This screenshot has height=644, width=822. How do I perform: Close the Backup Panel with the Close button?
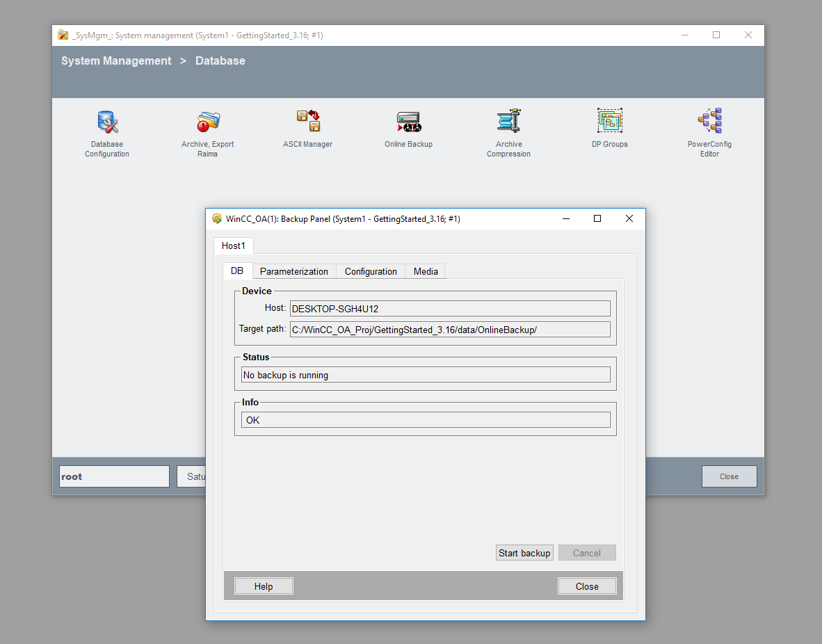(x=587, y=586)
